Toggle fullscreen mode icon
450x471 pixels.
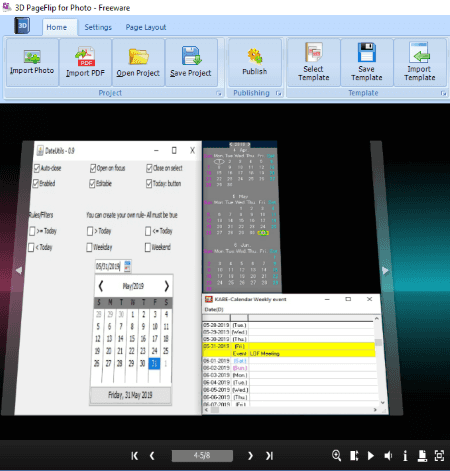439,456
